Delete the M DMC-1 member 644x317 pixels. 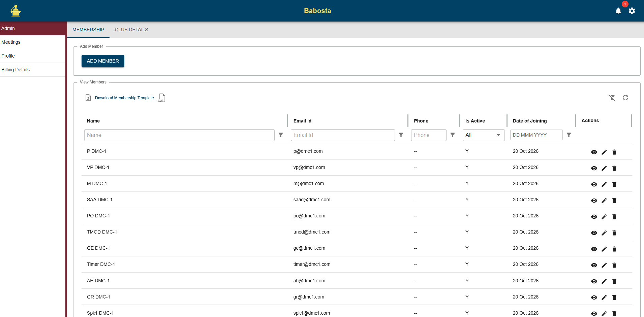point(614,184)
